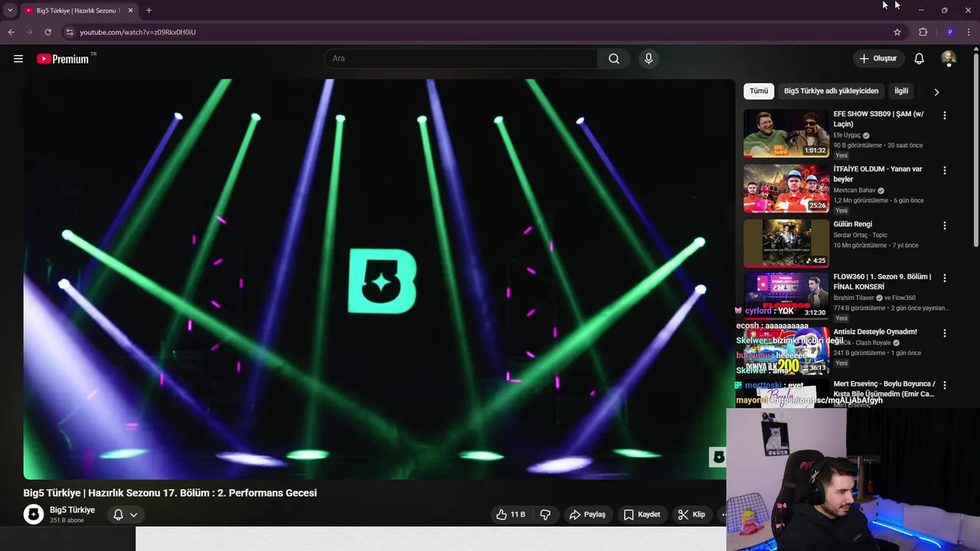Go back with browser back arrow
980x551 pixels.
tap(11, 32)
